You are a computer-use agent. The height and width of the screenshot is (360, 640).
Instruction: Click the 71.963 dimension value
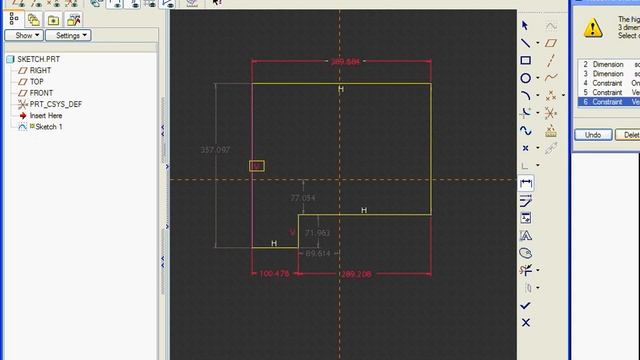pyautogui.click(x=317, y=233)
